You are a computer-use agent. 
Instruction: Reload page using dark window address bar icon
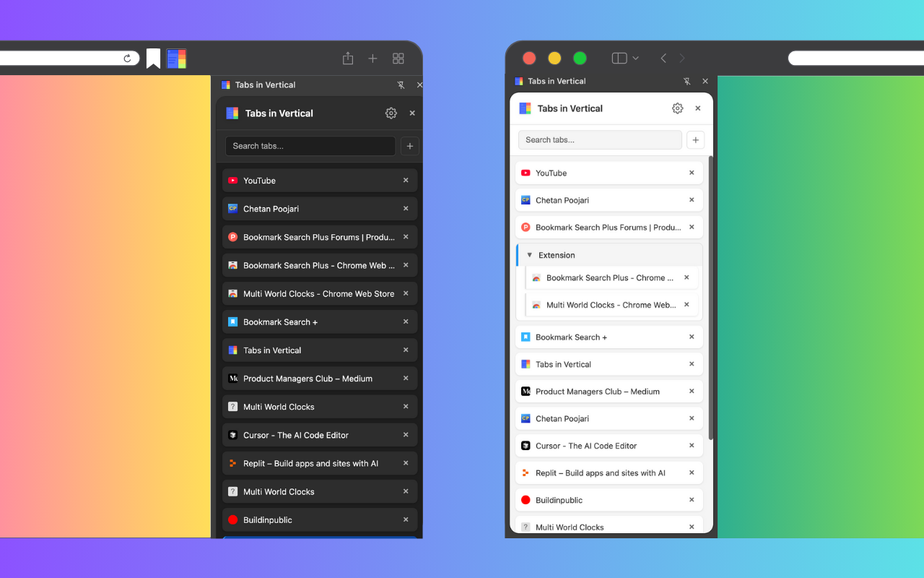click(x=128, y=59)
